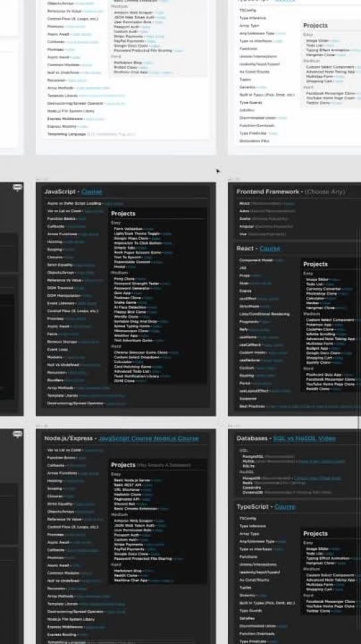
Task: Click URL Shortener in dark Node card
Action: [x=127, y=490]
